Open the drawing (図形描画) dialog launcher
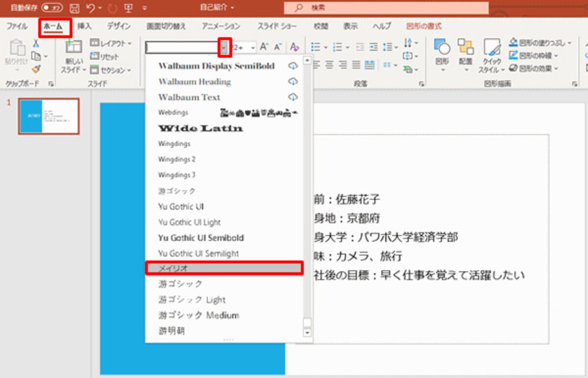The image size is (588, 378). (x=575, y=84)
